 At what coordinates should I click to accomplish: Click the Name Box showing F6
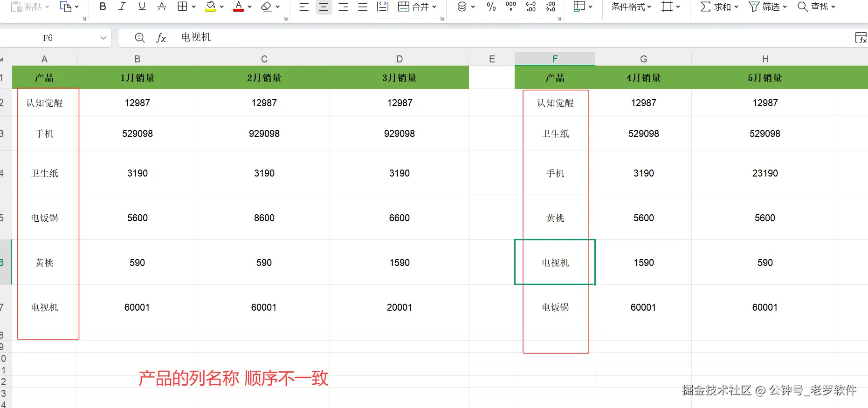48,38
